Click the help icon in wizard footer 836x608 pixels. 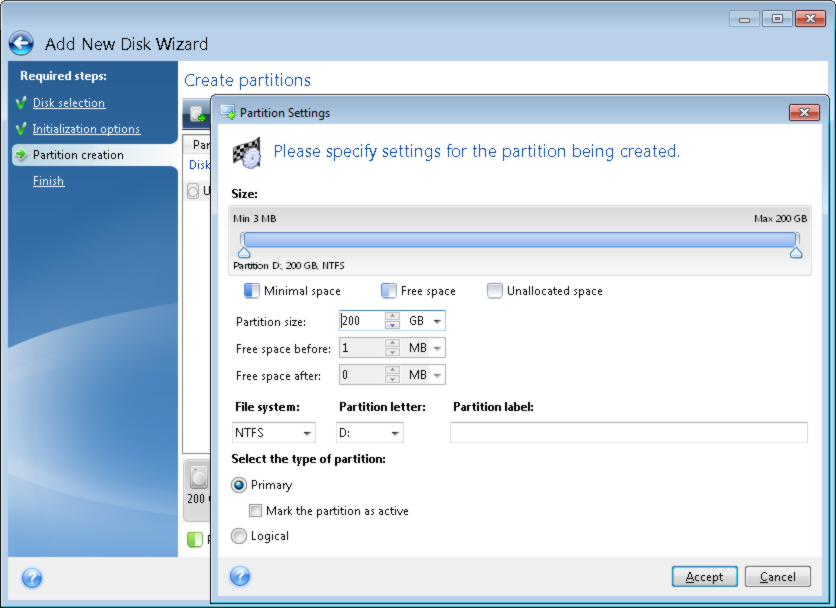click(x=32, y=578)
